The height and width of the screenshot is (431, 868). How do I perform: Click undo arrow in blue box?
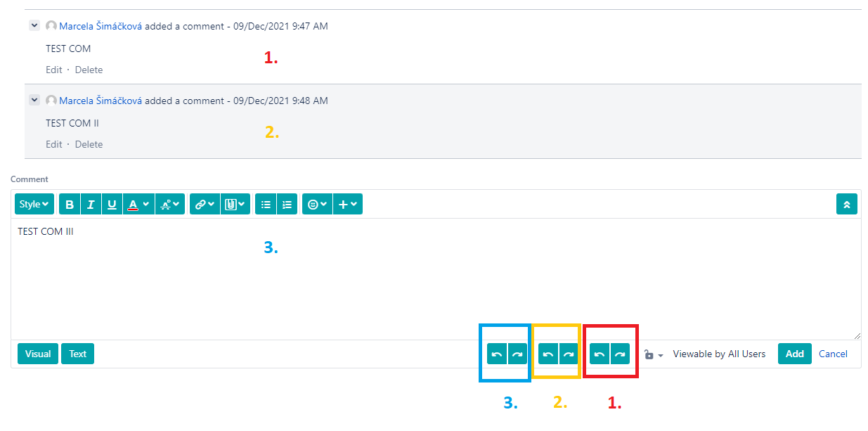tap(497, 354)
